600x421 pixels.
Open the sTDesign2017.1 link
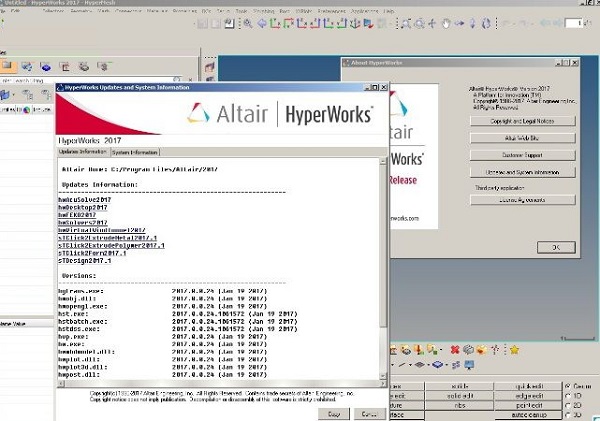tap(85, 261)
